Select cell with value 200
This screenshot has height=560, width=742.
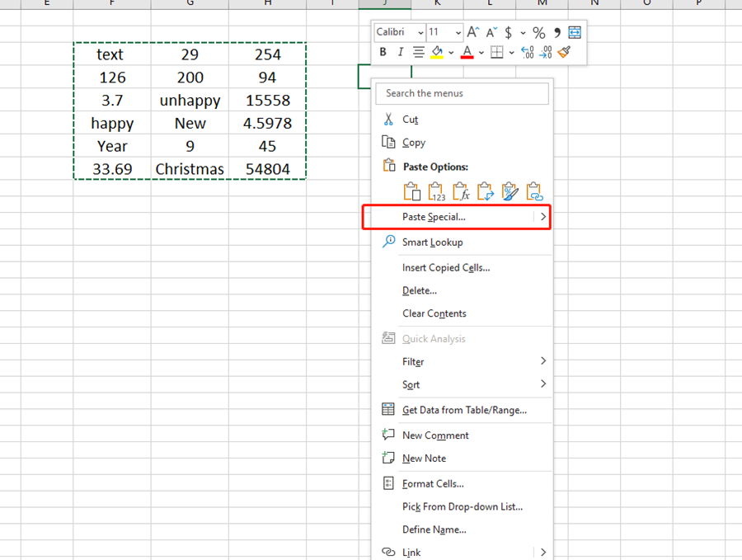click(x=190, y=78)
